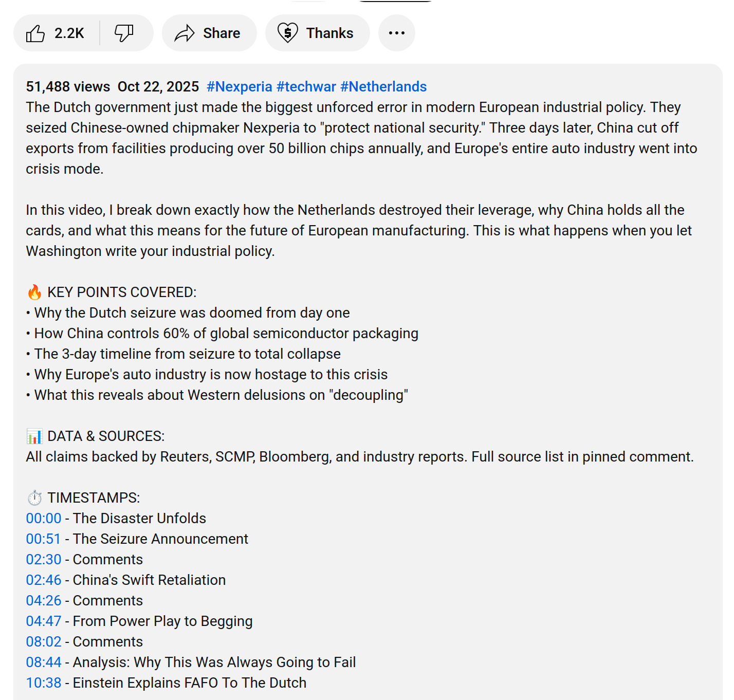This screenshot has width=734, height=700.
Task: Go to 02:46 China's Swift Retaliation
Action: 44,580
